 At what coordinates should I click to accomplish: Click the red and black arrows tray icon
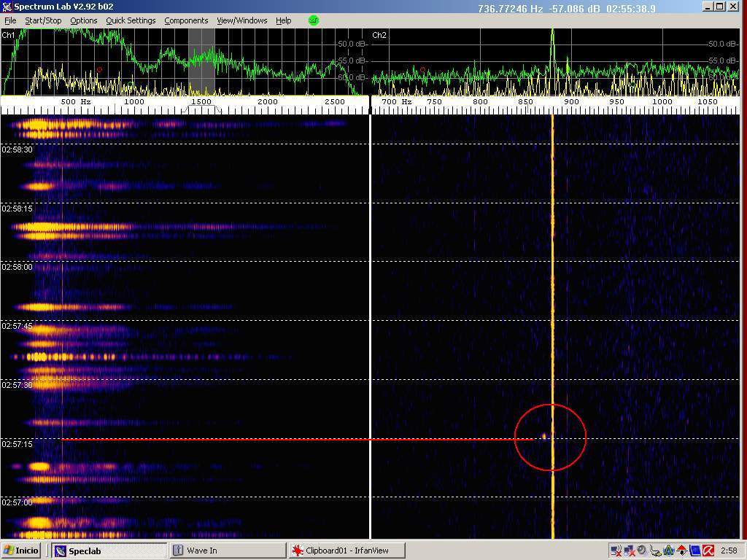point(681,551)
